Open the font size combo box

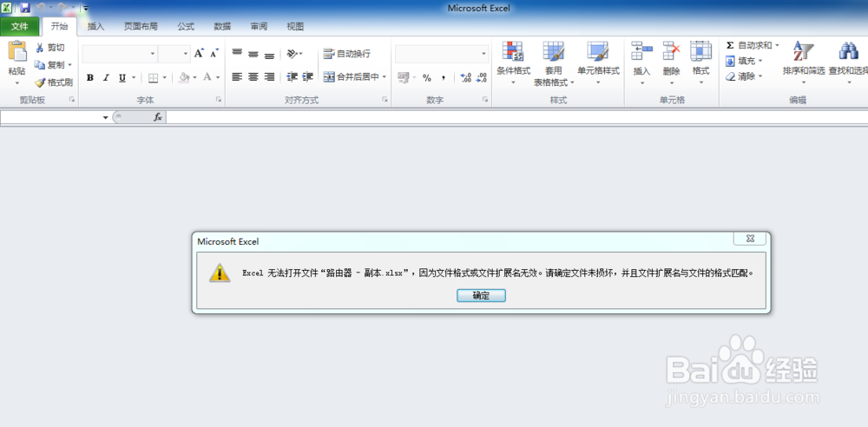[x=174, y=54]
